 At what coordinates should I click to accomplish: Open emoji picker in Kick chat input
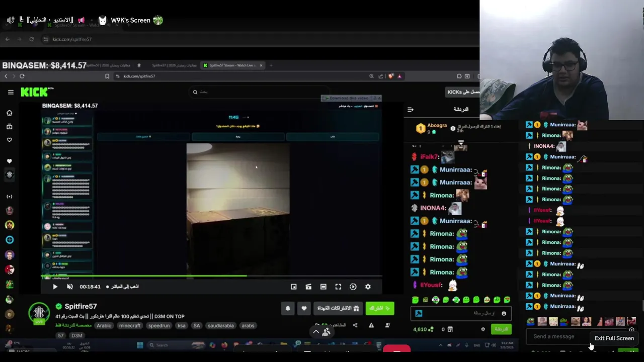(x=504, y=313)
